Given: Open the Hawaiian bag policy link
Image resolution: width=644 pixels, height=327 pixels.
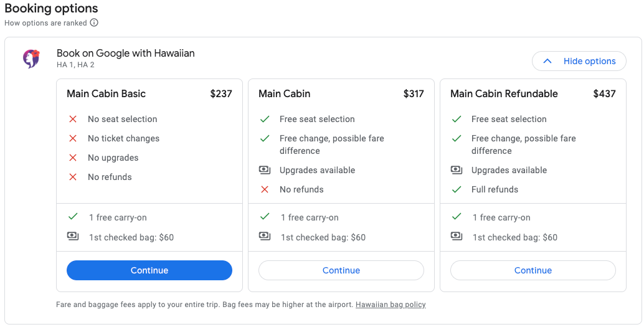Looking at the screenshot, I should pos(391,305).
